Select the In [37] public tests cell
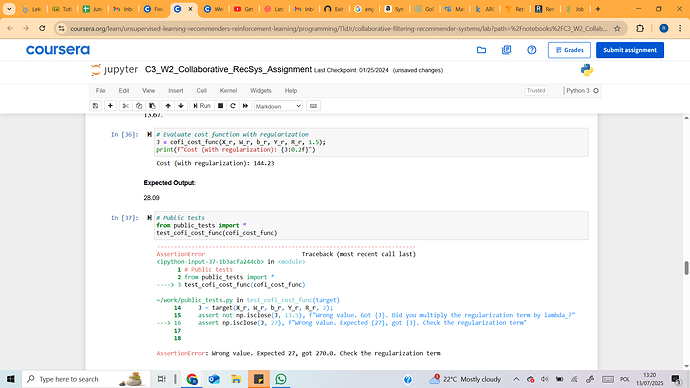Image resolution: width=690 pixels, height=388 pixels. pyautogui.click(x=371, y=225)
